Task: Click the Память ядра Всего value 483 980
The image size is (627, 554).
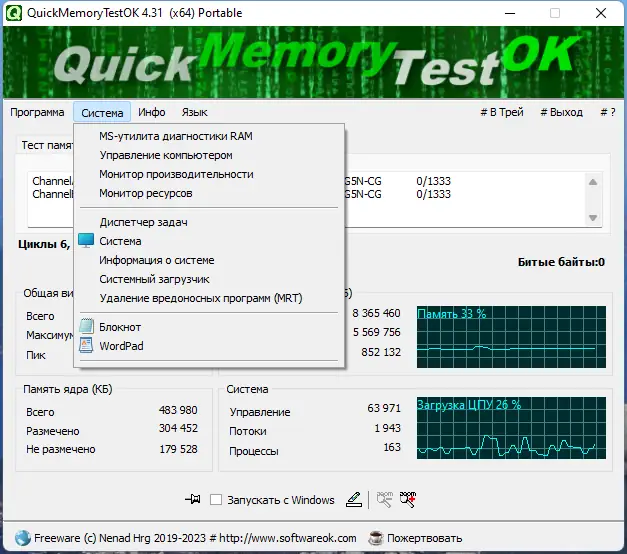Action: coord(178,410)
